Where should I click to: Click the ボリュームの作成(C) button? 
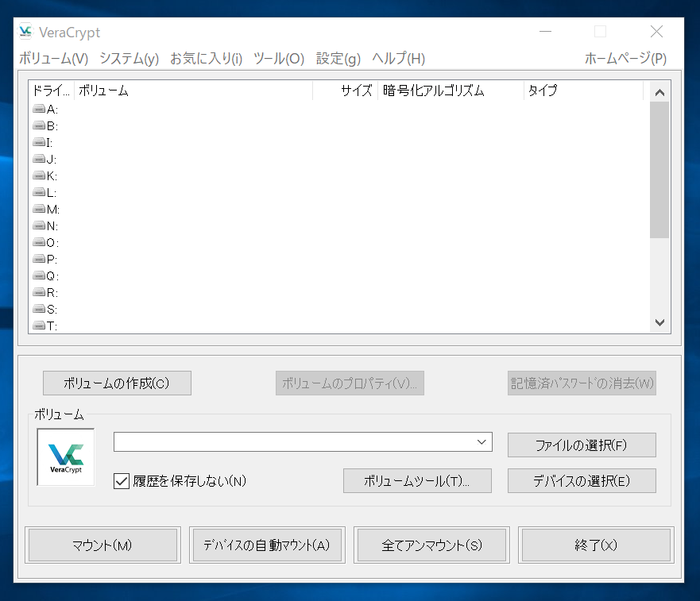tap(117, 383)
